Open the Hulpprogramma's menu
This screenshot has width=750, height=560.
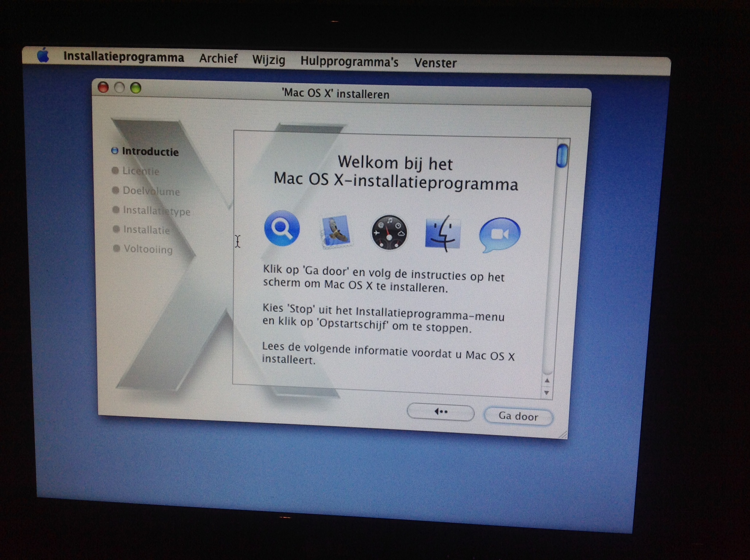click(349, 62)
